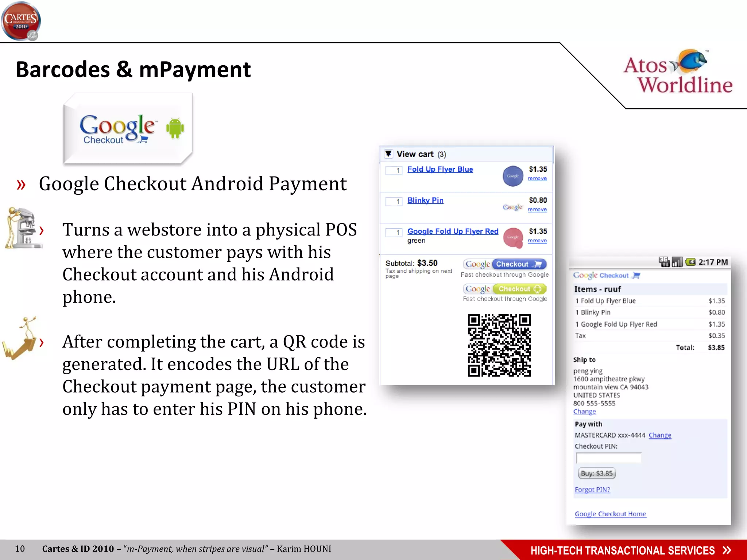The width and height of the screenshot is (747, 560).
Task: Click the QR code image
Action: point(499,345)
